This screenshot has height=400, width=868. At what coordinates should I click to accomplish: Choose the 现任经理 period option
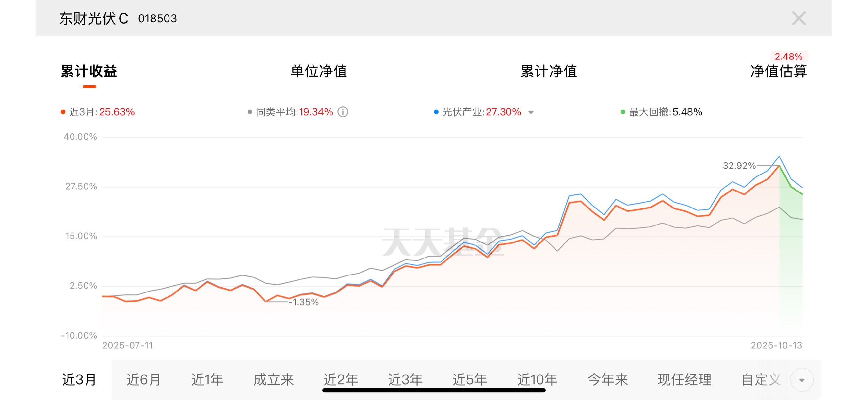pos(684,379)
